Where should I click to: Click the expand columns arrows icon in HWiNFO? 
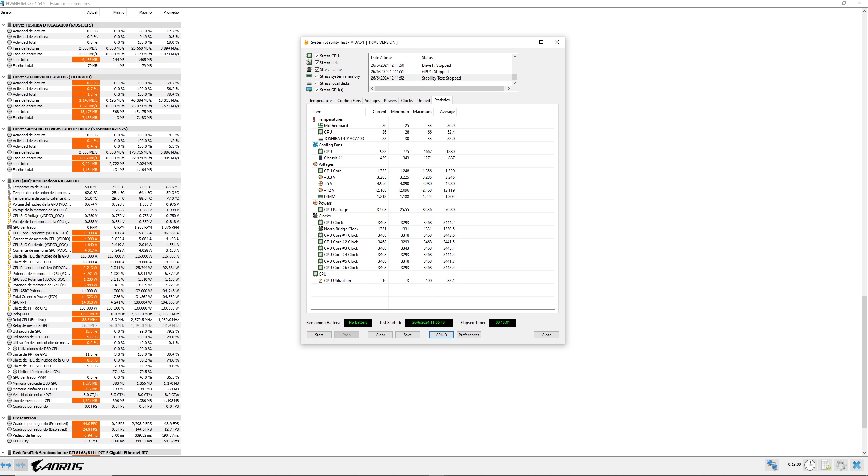click(6, 465)
